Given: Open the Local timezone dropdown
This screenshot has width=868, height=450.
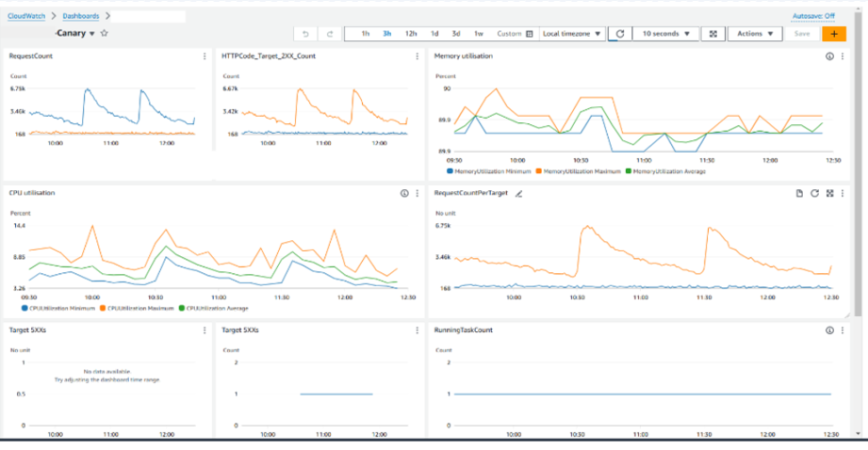Looking at the screenshot, I should [572, 34].
